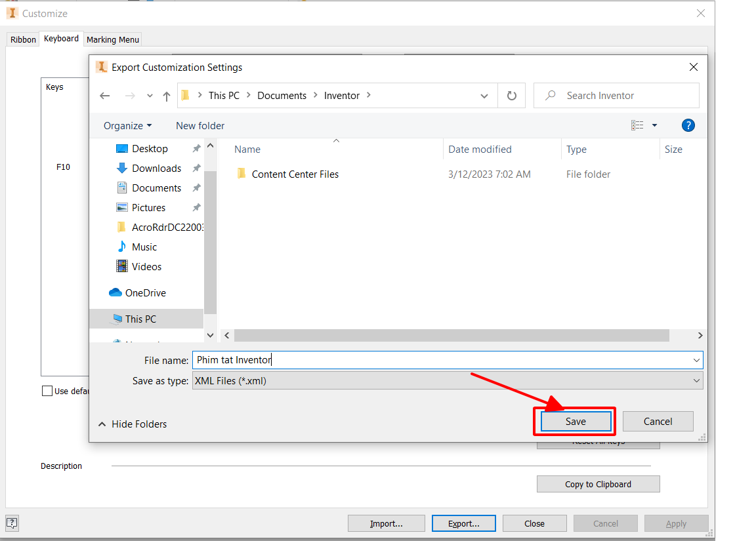
Task: Toggle the Use default checkbox
Action: pyautogui.click(x=47, y=391)
